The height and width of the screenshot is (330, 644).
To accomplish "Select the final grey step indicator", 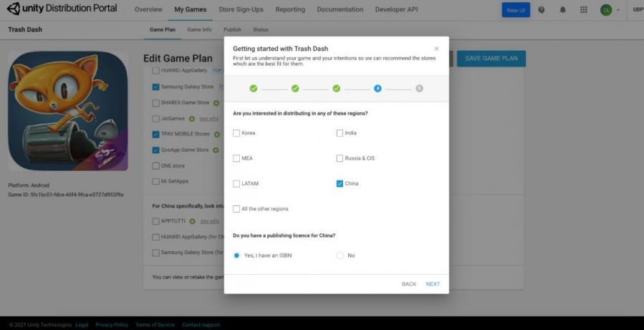I will pyautogui.click(x=419, y=88).
